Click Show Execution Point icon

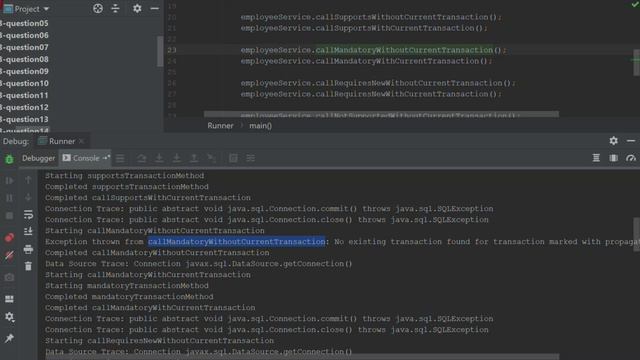(120, 158)
